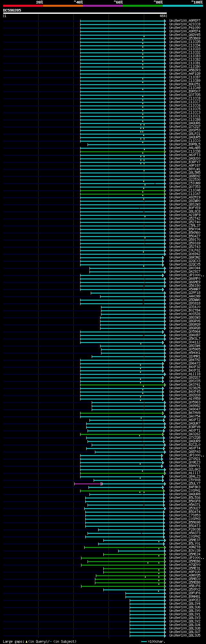Select label UniRef100_B8YLW1
The image size is (206, 644).
(x=185, y=169)
